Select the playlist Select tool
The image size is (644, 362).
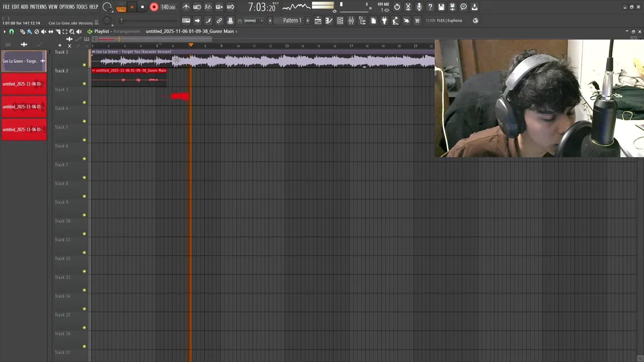tap(65, 32)
